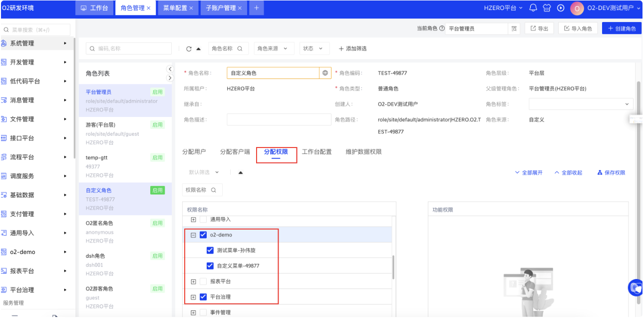Viewport: 644px width, 318px height.
Task: Uncheck the o2-demo permission checkbox
Action: pyautogui.click(x=203, y=235)
